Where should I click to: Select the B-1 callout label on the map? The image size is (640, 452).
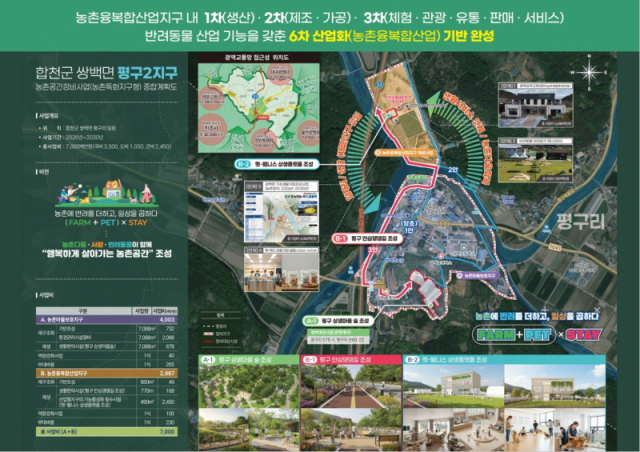tap(340, 240)
